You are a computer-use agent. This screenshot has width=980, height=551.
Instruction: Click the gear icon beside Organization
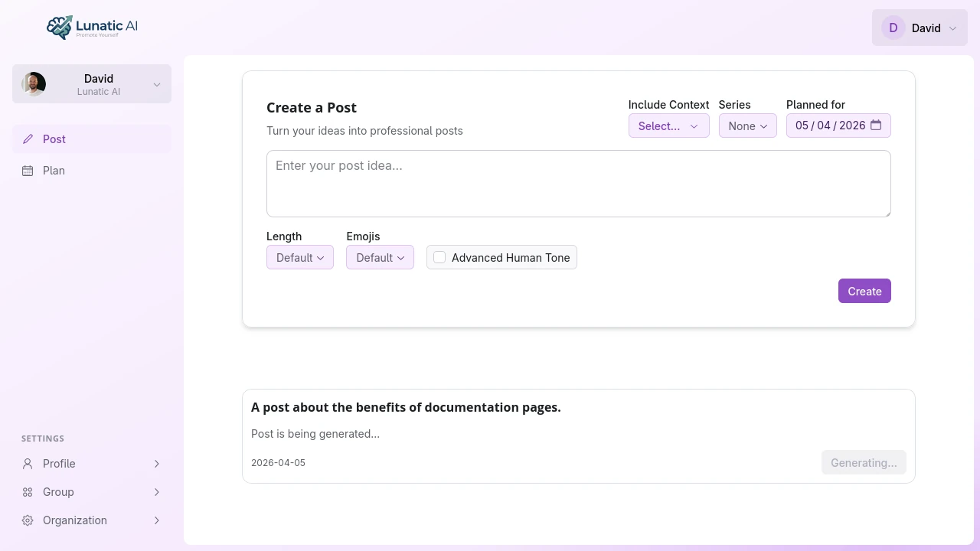tap(28, 520)
